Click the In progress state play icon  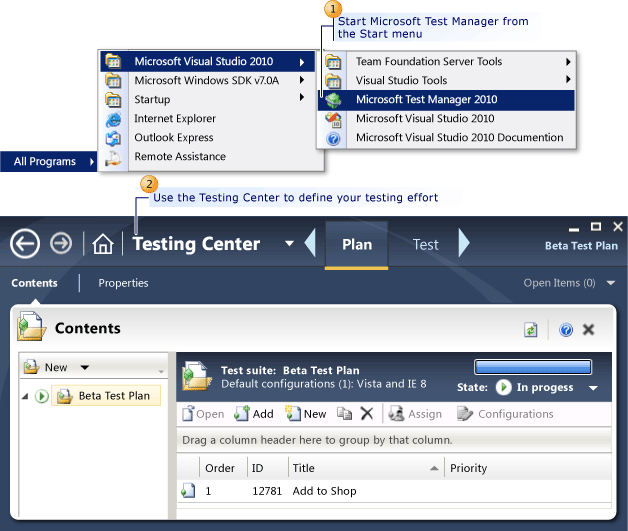(x=503, y=387)
